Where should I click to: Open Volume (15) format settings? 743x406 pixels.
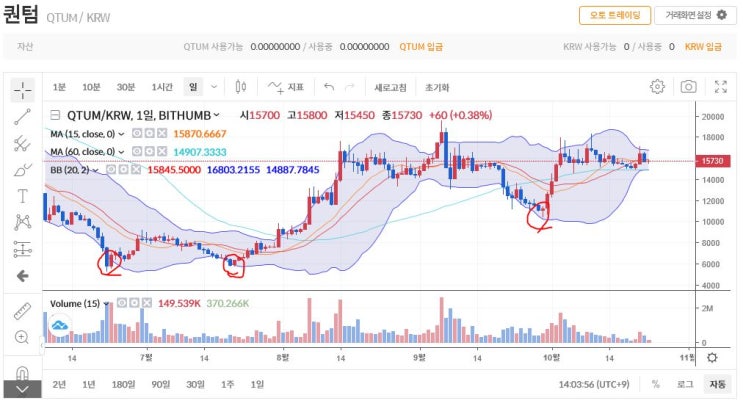(134, 303)
